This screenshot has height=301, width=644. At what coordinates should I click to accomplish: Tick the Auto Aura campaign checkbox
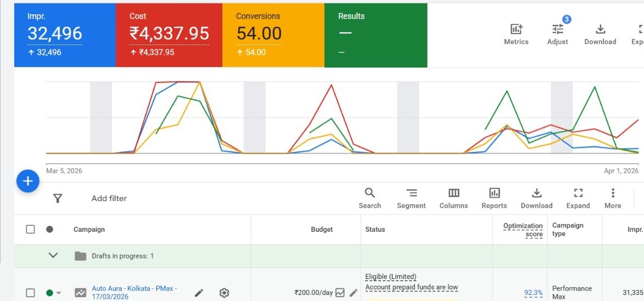click(31, 293)
